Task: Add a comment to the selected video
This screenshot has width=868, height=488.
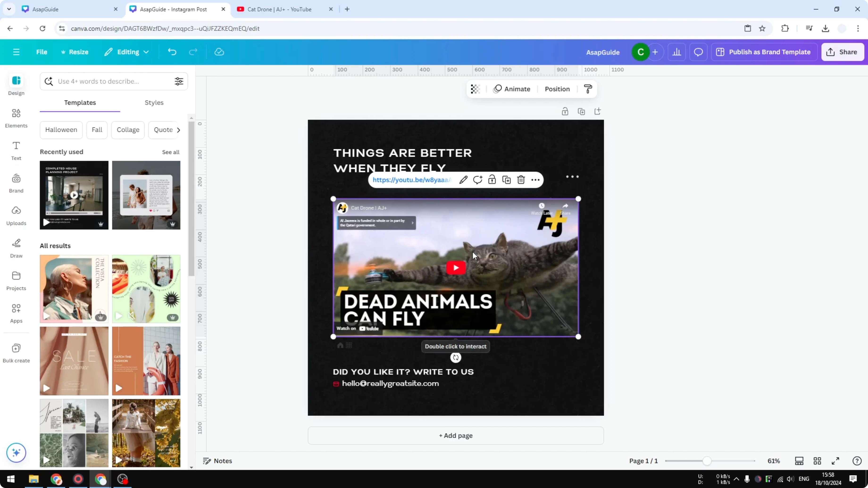Action: [477, 180]
